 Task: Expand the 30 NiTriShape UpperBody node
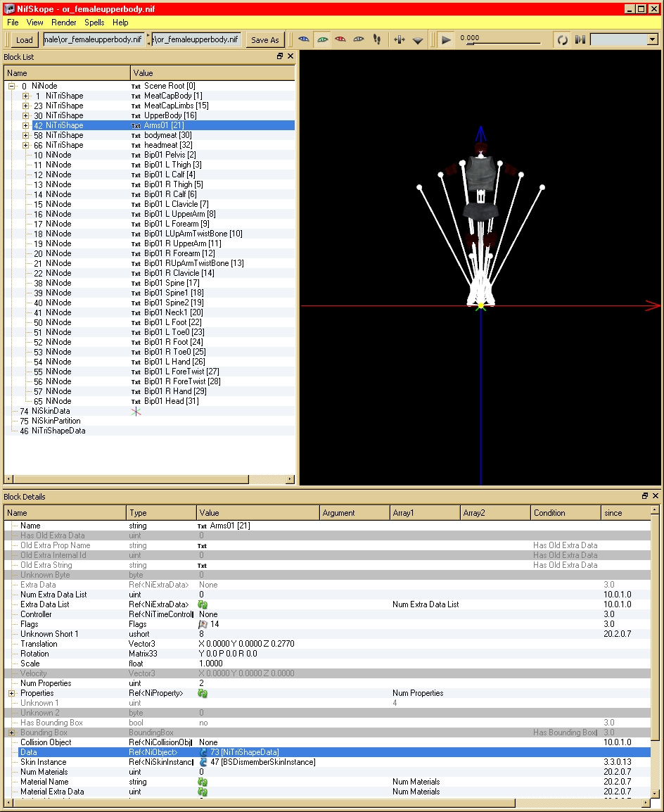tap(25, 115)
